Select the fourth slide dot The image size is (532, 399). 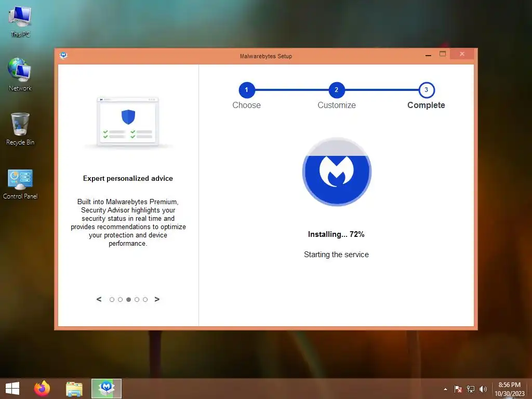pos(137,300)
